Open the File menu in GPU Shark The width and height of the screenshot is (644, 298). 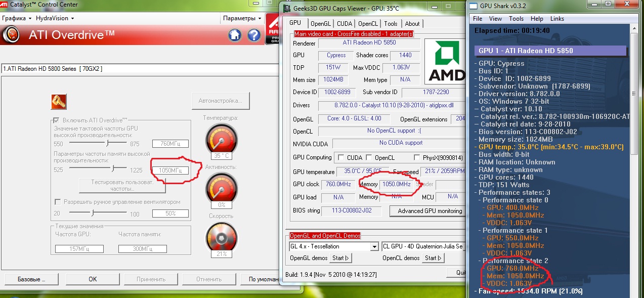click(478, 19)
